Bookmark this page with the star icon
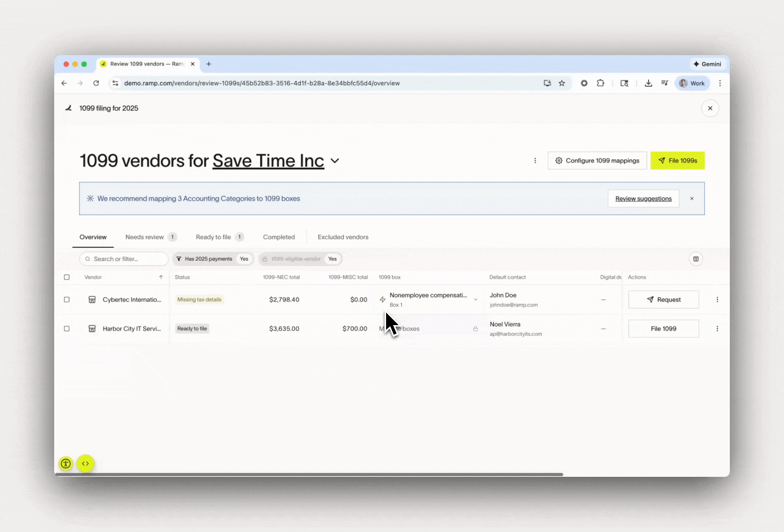The width and height of the screenshot is (784, 532). click(562, 83)
